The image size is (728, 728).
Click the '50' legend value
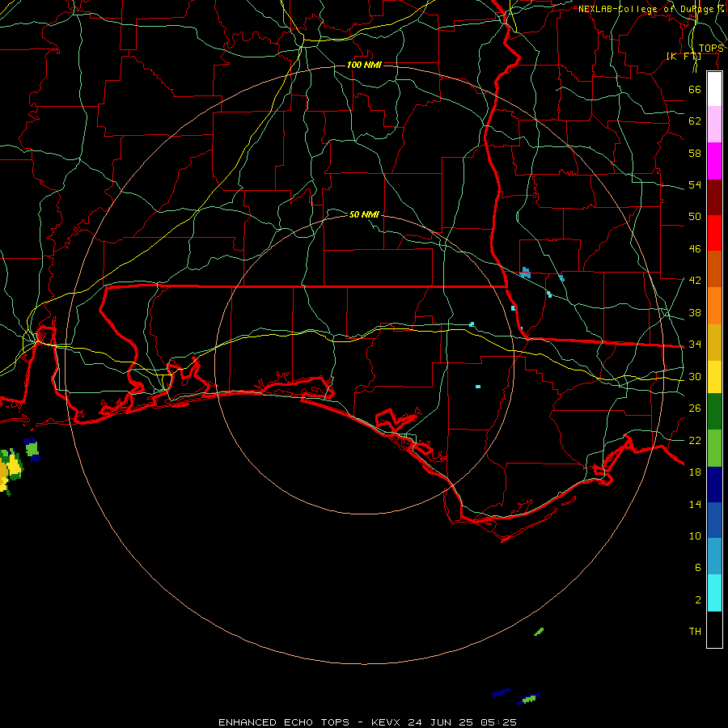695,216
